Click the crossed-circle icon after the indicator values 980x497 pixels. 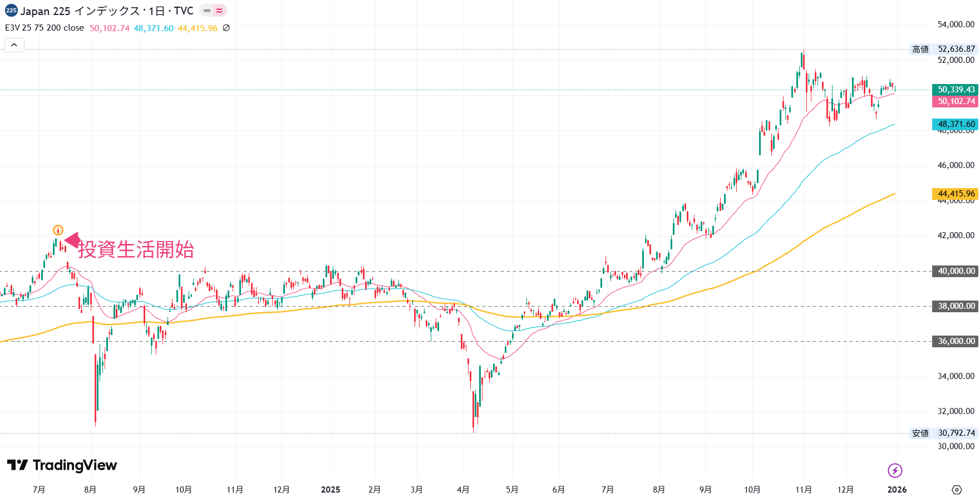coord(226,28)
